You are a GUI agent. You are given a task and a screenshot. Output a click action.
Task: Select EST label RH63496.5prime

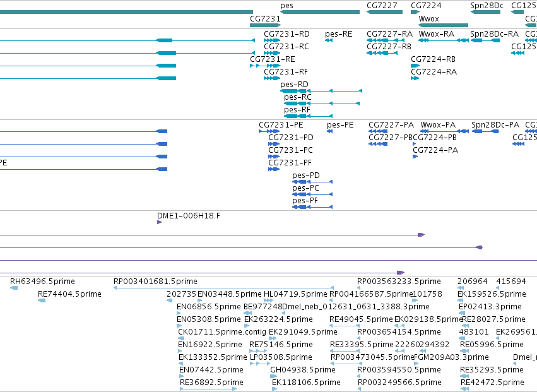(x=42, y=282)
